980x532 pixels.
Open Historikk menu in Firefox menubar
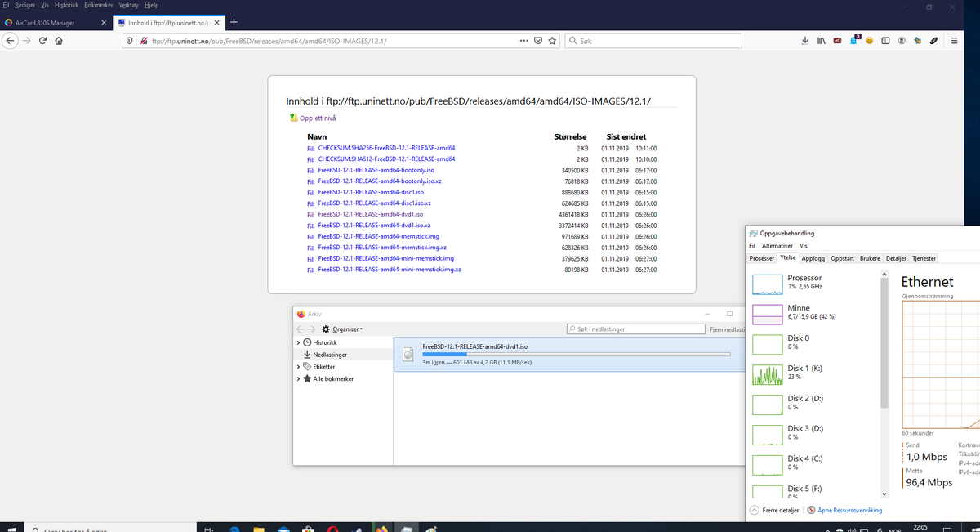65,5
